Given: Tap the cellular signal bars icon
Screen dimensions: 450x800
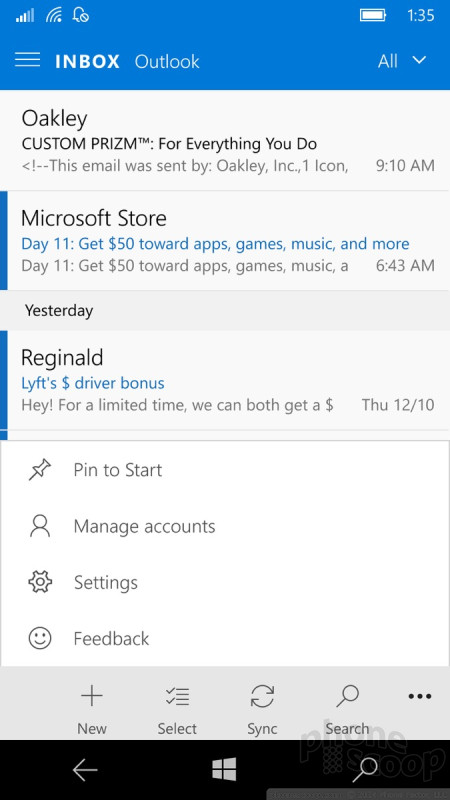Looking at the screenshot, I should 24,16.
